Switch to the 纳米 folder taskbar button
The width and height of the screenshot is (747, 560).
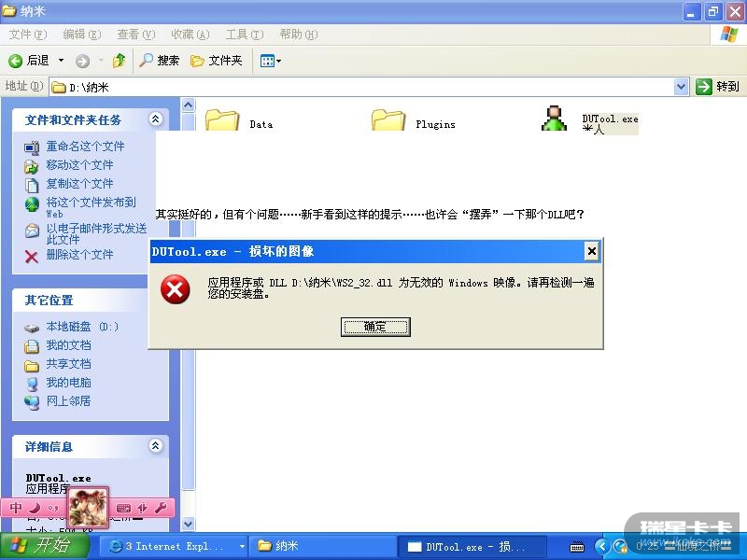[x=323, y=546]
